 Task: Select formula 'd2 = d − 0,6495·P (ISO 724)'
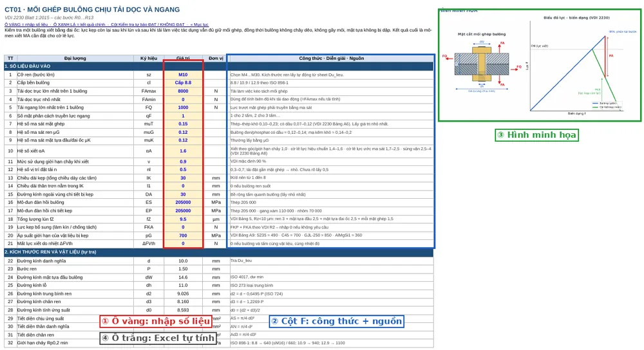coord(257,294)
